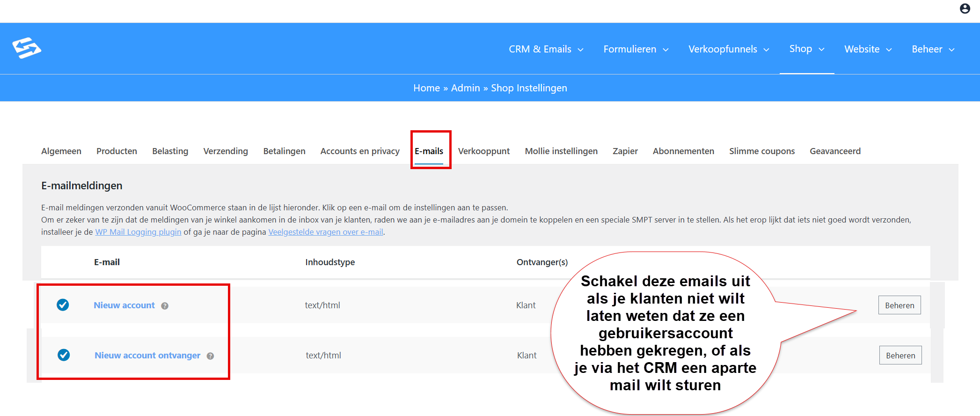Go to Home in the breadcrumb
The width and height of the screenshot is (980, 416).
pos(426,88)
